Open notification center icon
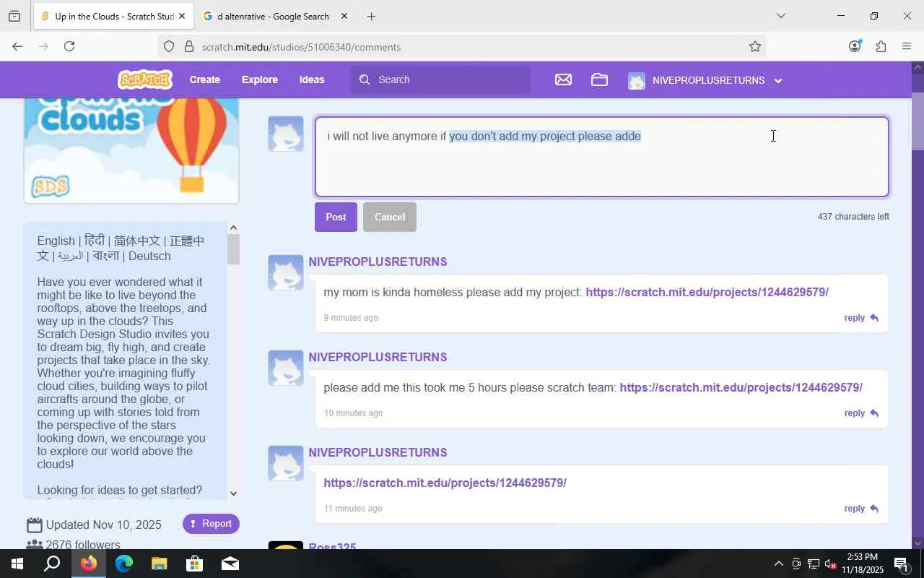Viewport: 924px width, 578px height. pos(902,564)
